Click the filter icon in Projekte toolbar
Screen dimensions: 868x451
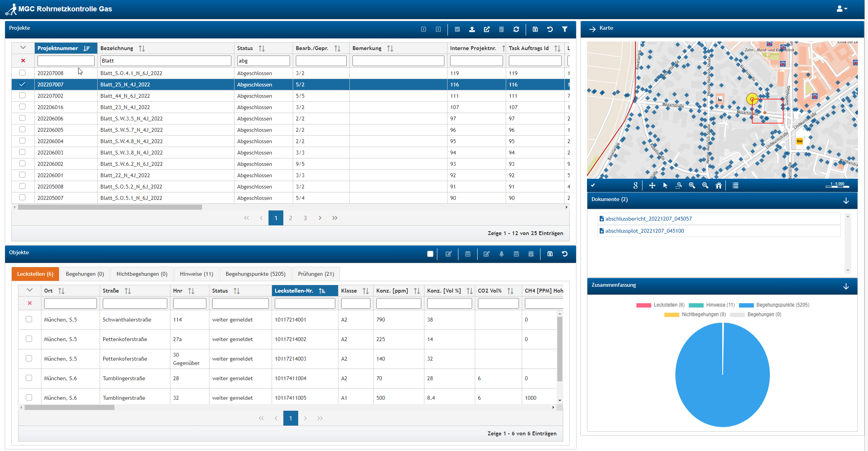coord(565,29)
